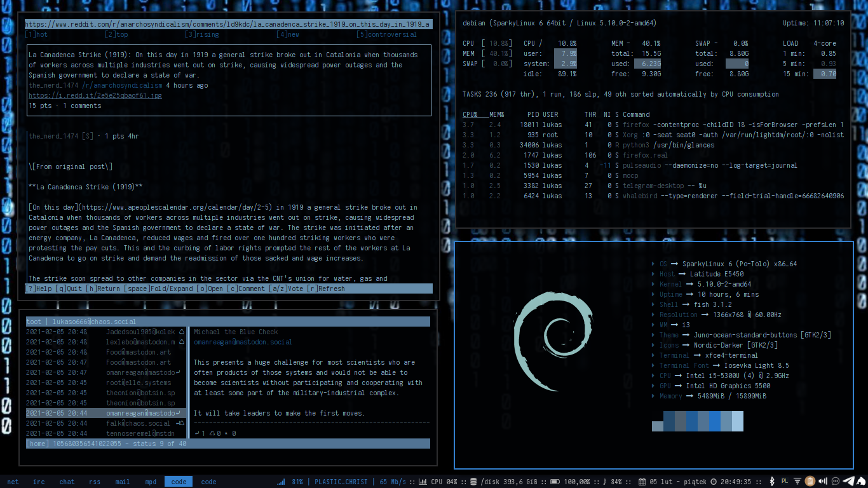
Task: Click the apeoplescalendar.org link in post
Action: coord(175,207)
